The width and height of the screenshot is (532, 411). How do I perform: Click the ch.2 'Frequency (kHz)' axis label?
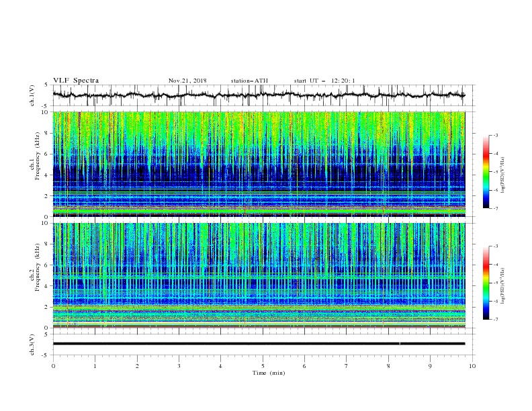[38, 267]
